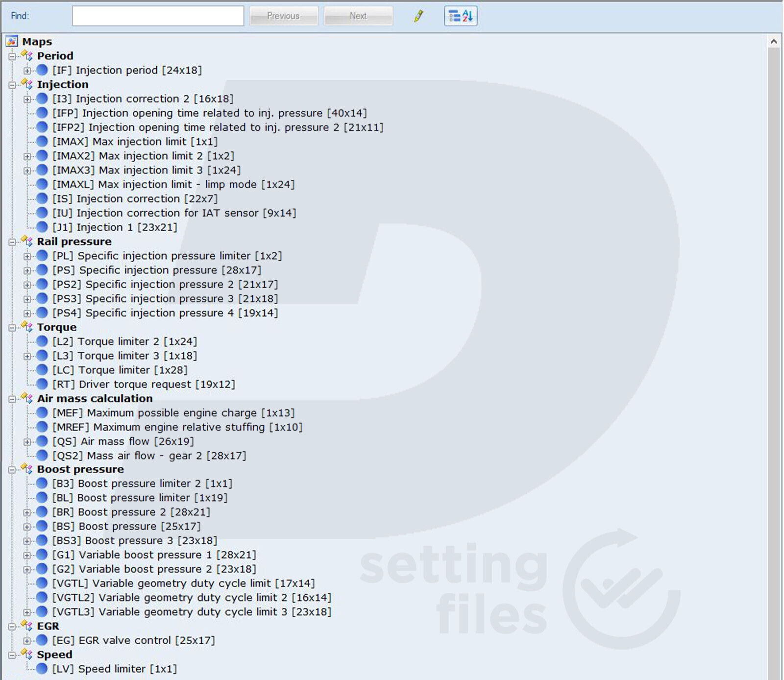Expand the Injection period map node
Screen dimensions: 784x680
[27, 71]
